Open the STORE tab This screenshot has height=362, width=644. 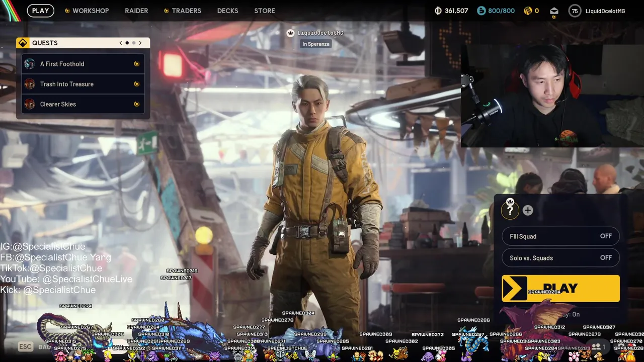click(265, 11)
